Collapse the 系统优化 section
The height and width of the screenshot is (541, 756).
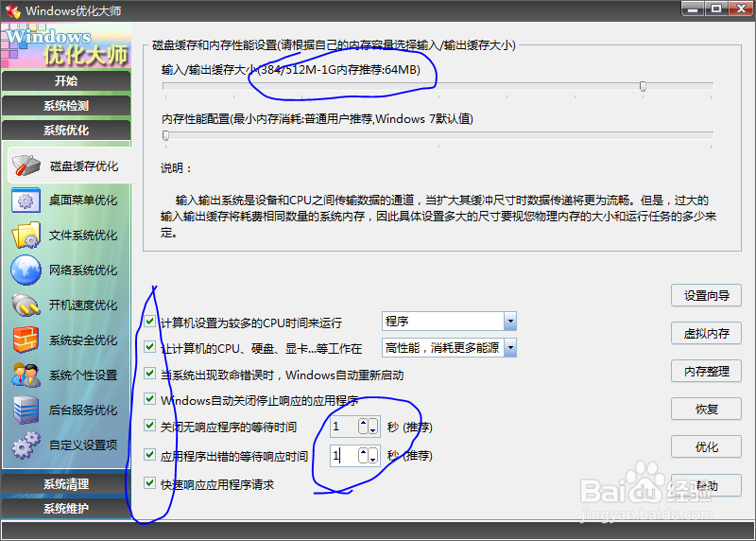pos(66,130)
